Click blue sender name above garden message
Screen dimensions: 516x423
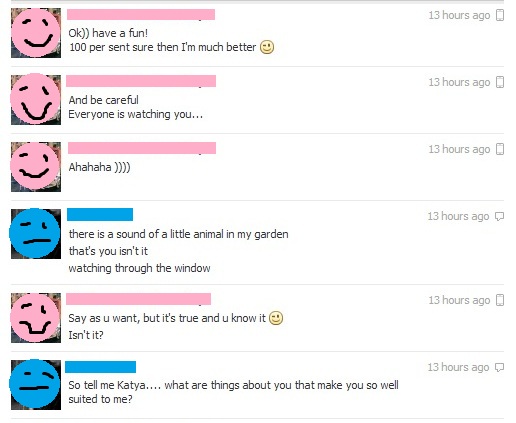100,214
